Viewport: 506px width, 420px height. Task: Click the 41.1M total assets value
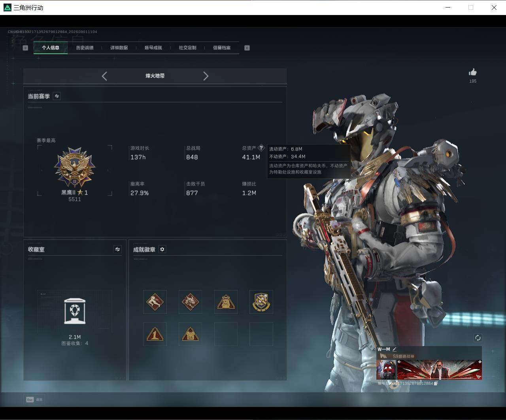coord(251,157)
